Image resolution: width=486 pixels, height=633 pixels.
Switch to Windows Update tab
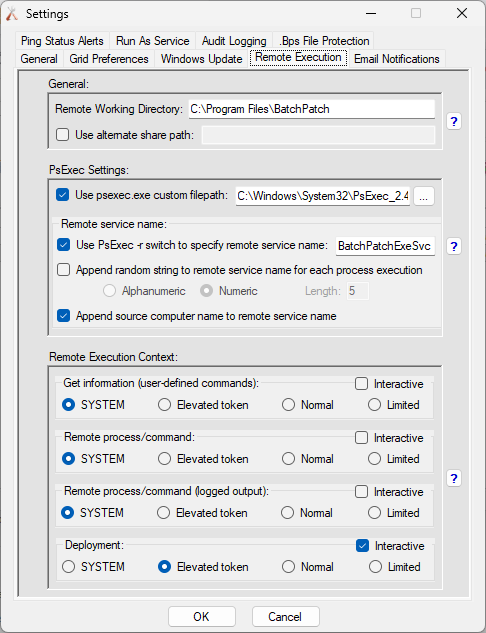pos(201,59)
